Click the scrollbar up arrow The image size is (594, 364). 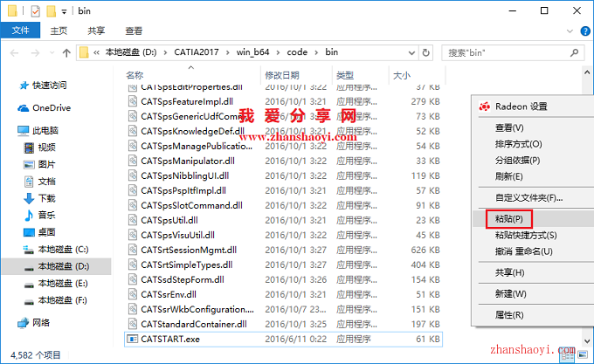coord(587,72)
